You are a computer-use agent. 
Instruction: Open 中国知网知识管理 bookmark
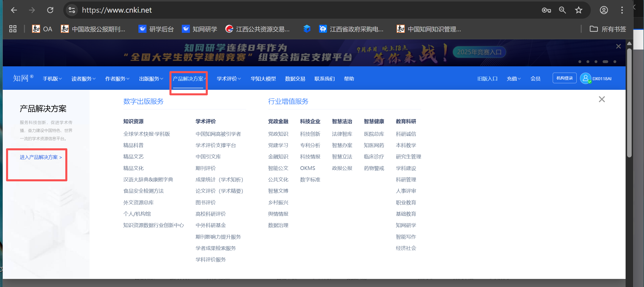pyautogui.click(x=429, y=29)
